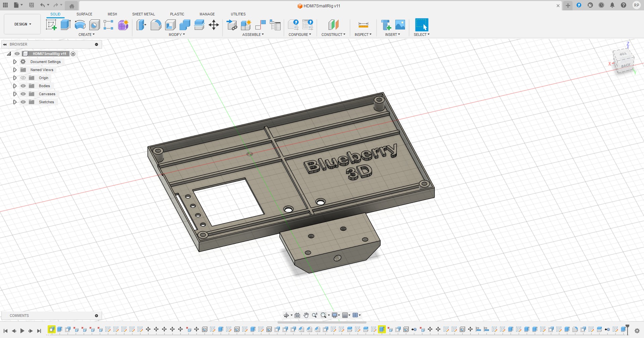Click the Insert Fastener icon
This screenshot has height=338, width=644.
coord(386,25)
